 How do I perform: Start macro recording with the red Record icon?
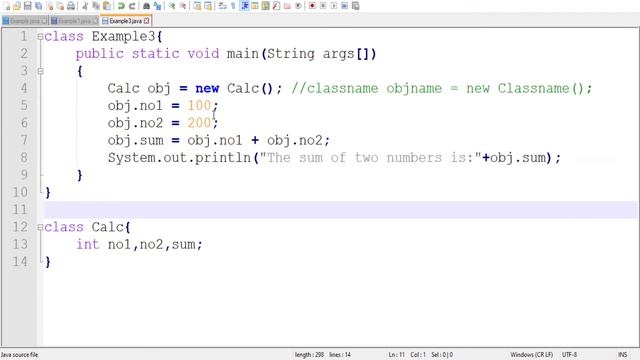coord(312,6)
